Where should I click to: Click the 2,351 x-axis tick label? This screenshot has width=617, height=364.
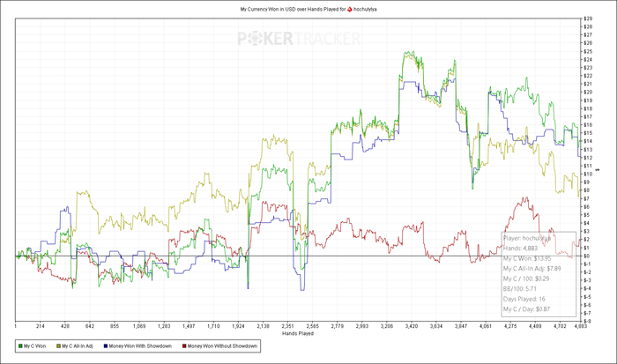tap(288, 326)
